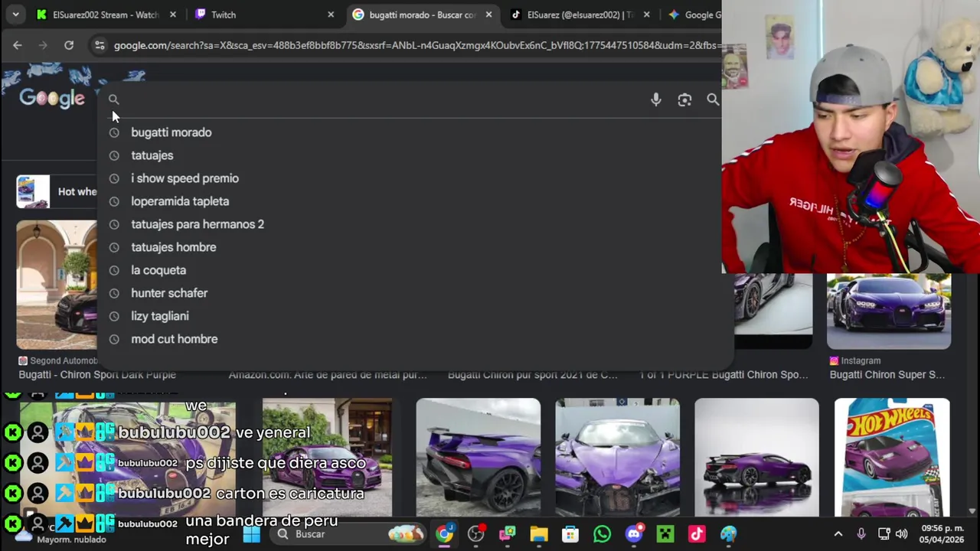Click the page scrollbar down arrow
Image resolution: width=980 pixels, height=551 pixels.
(972, 511)
